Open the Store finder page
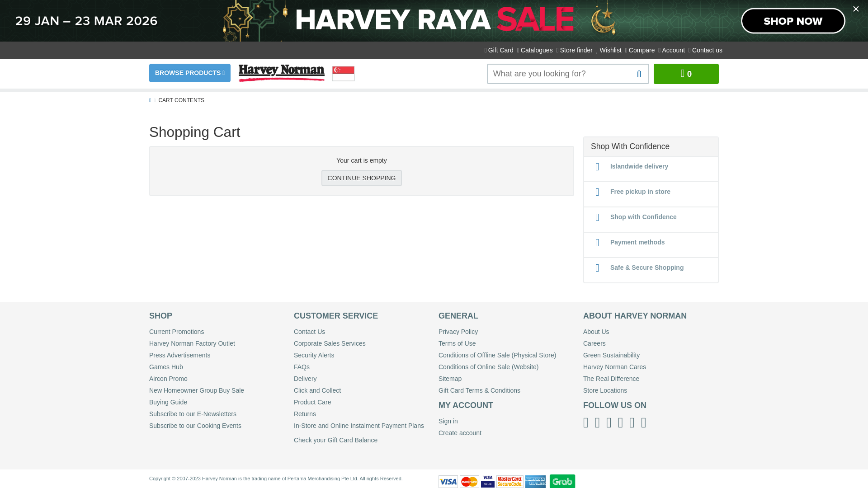 pyautogui.click(x=575, y=50)
